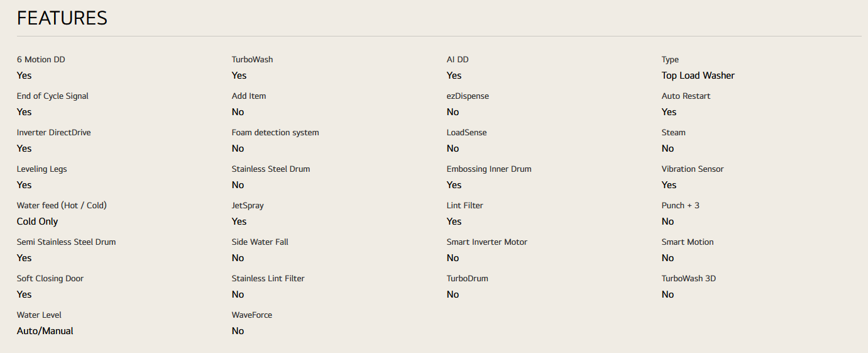Click the Vibration Sensor label
Viewport: 868px width, 353px height.
(x=692, y=169)
